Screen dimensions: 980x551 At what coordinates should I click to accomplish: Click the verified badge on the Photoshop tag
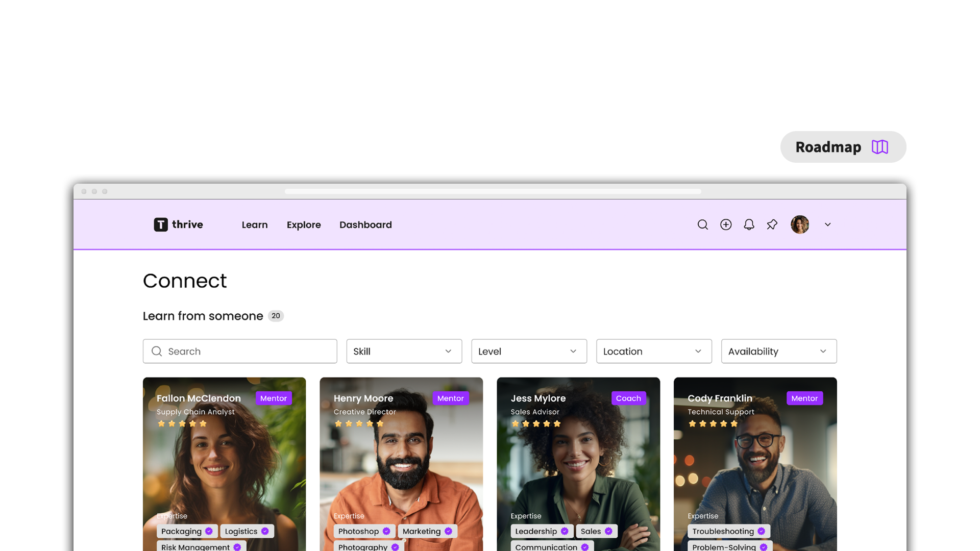[x=386, y=531]
